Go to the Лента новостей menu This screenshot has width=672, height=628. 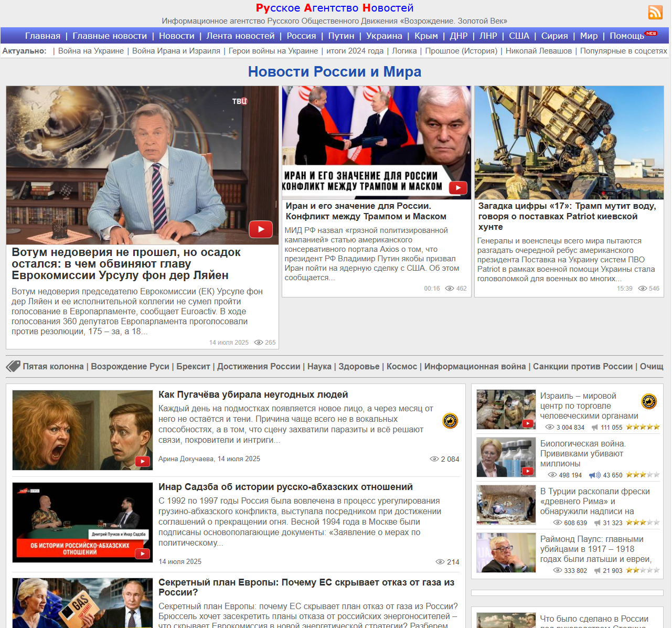coord(240,36)
